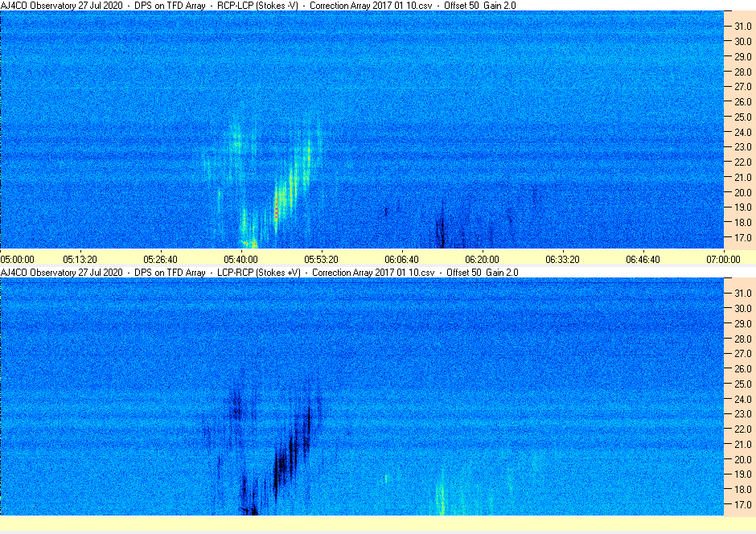Select the 06:20:00 time axis label
This screenshot has width=756, height=534.
482,259
